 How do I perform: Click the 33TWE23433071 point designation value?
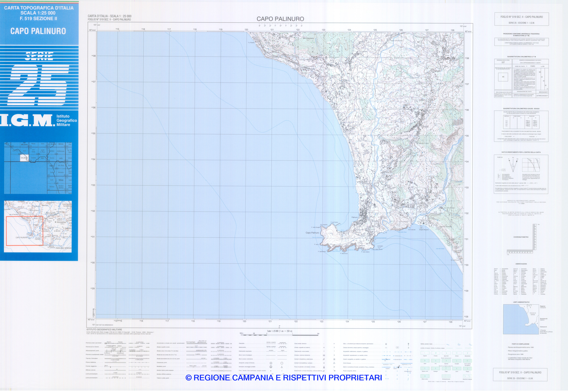point(542,96)
